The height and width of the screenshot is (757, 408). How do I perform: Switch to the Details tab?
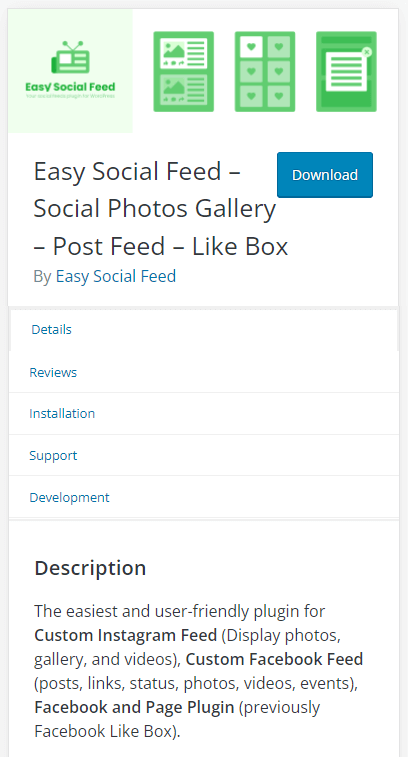pos(51,329)
